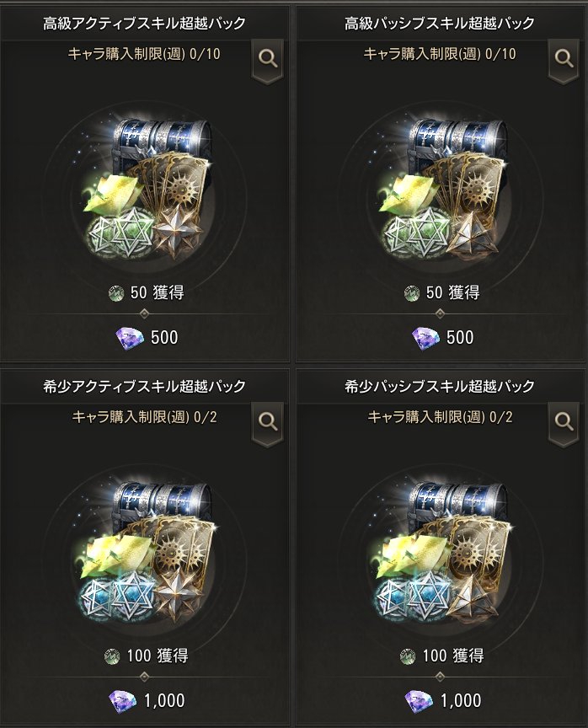Screen dimensions: 588x728
Task: Click the 希少アクティブスキル超越パック title header
Action: [x=144, y=386]
